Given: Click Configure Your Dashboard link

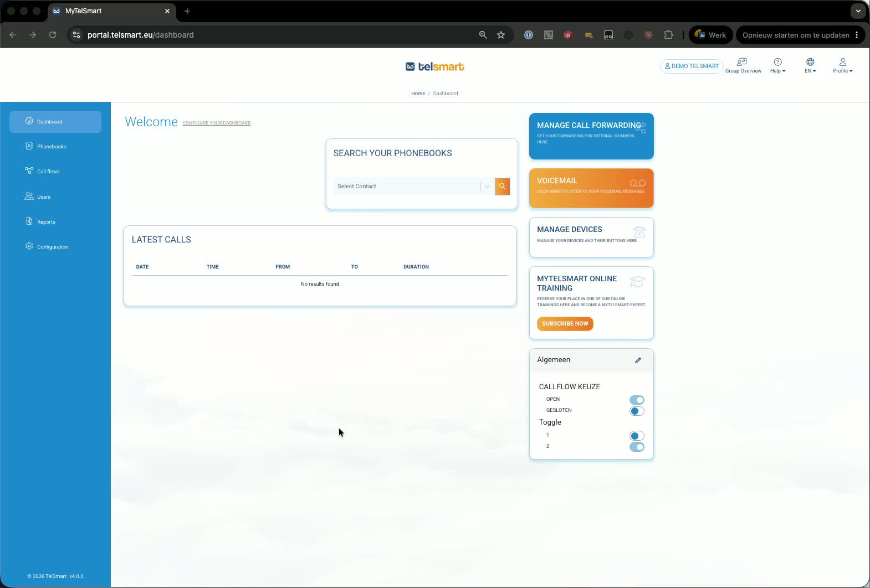Looking at the screenshot, I should click(217, 123).
